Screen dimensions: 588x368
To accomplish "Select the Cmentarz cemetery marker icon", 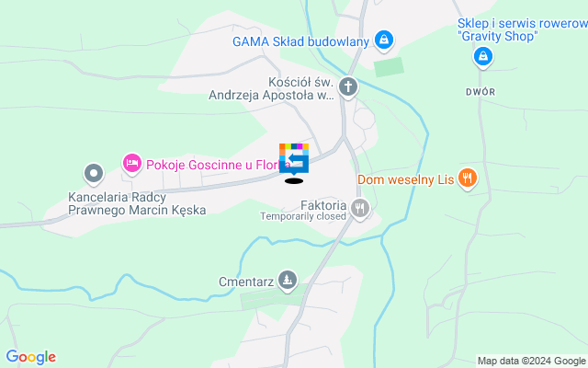I will click(x=288, y=281).
